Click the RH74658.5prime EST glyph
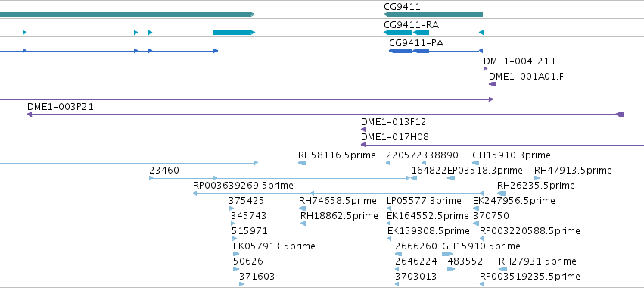 click(303, 208)
